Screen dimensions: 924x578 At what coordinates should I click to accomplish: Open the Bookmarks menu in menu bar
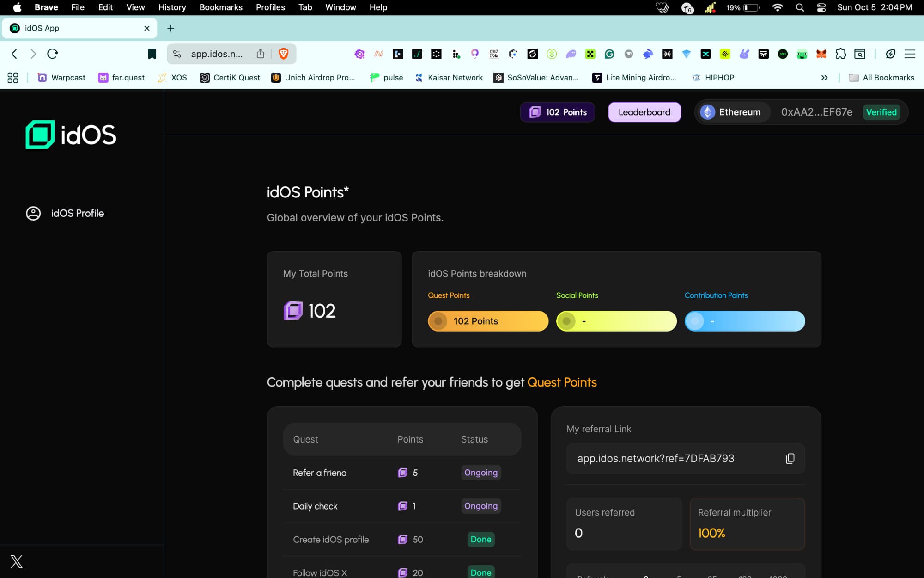tap(220, 7)
